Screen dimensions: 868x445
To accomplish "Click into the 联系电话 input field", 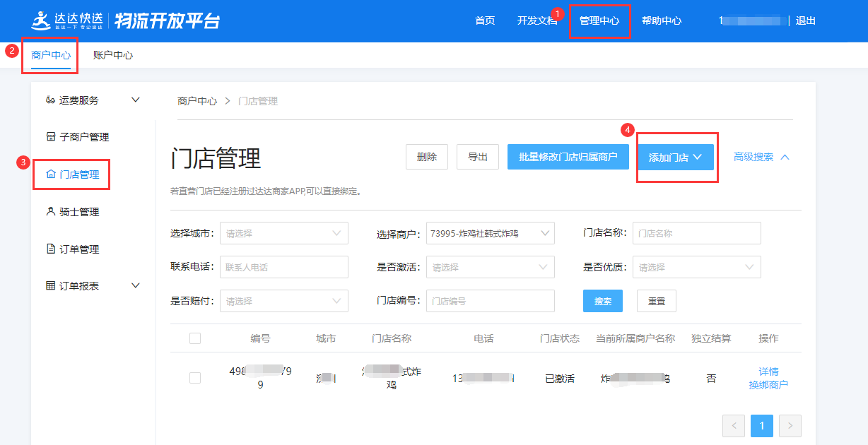I will click(284, 267).
